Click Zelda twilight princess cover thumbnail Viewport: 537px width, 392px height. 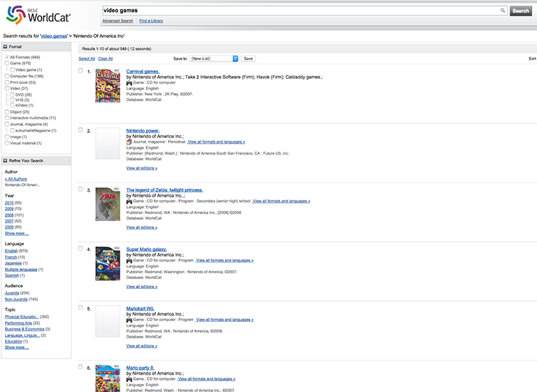tap(108, 204)
